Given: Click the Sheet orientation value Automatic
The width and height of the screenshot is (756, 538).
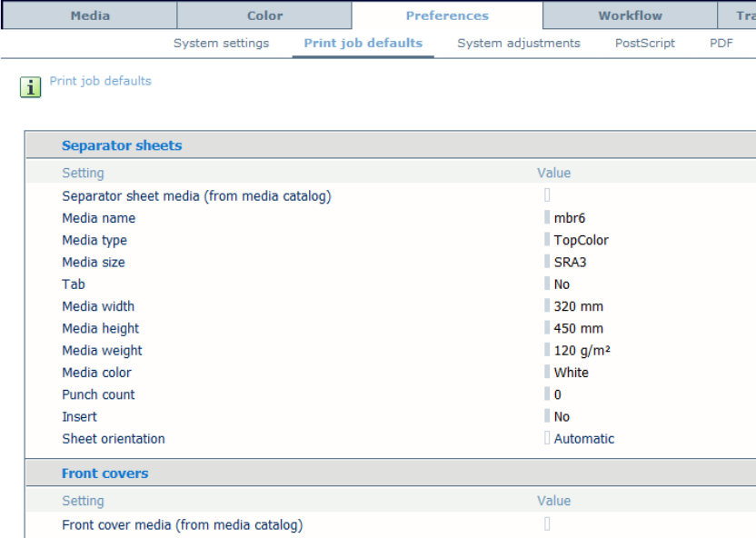Looking at the screenshot, I should [x=583, y=439].
